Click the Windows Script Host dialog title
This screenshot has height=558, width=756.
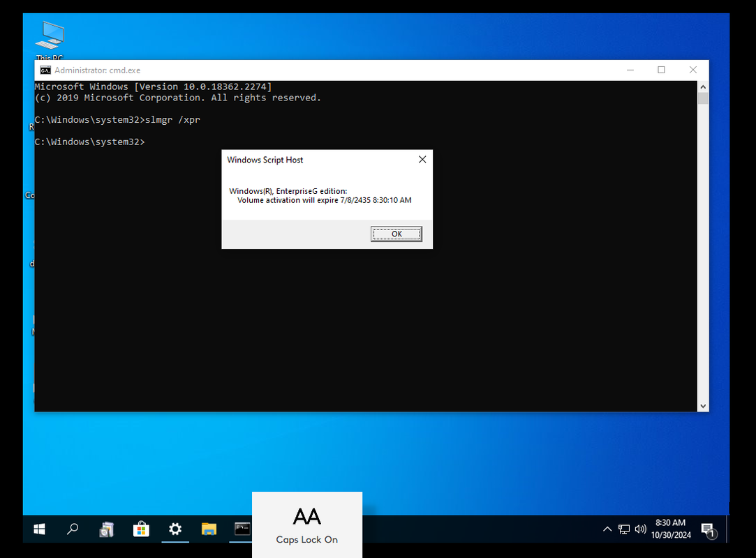click(265, 160)
